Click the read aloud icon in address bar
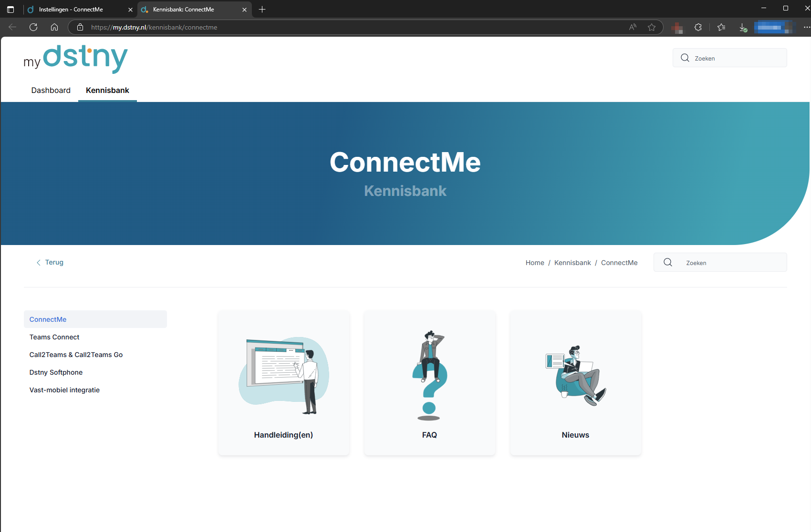 click(x=633, y=27)
